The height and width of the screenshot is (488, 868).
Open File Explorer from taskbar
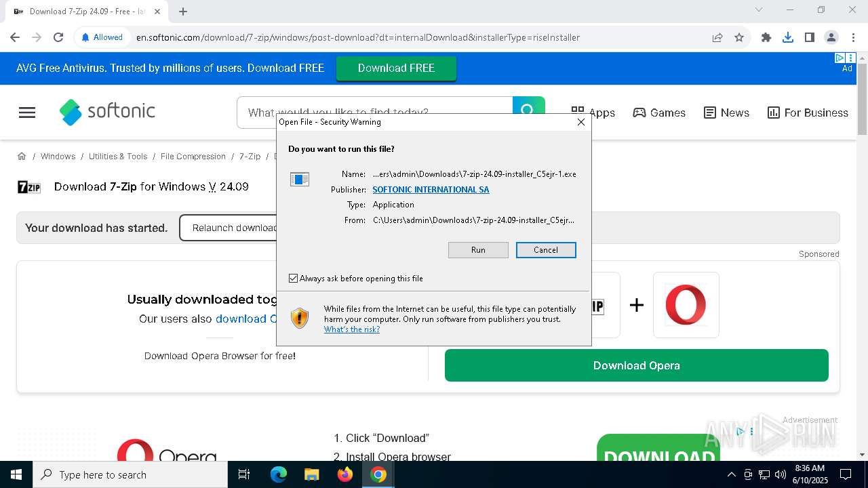click(311, 474)
